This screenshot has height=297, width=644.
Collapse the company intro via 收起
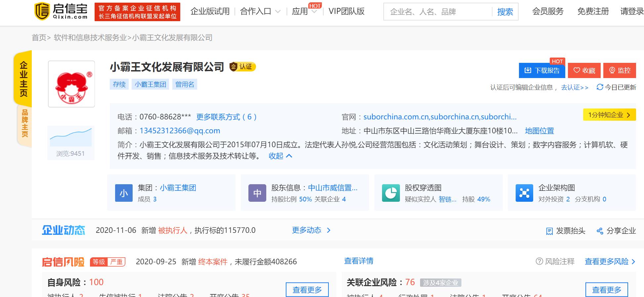click(x=280, y=156)
